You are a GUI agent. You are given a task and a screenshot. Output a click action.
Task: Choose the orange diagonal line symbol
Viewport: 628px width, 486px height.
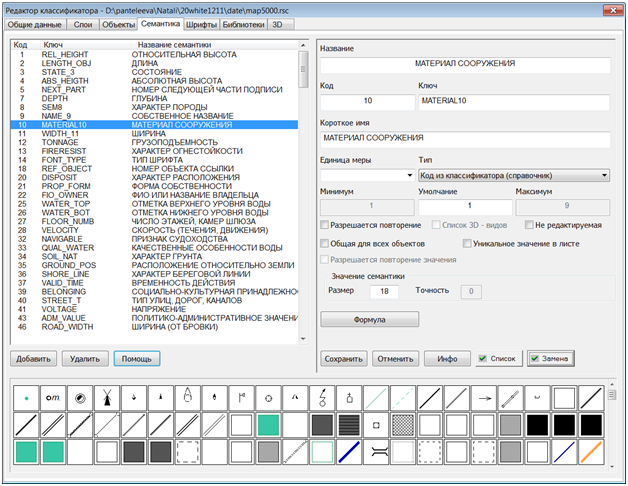[591, 451]
